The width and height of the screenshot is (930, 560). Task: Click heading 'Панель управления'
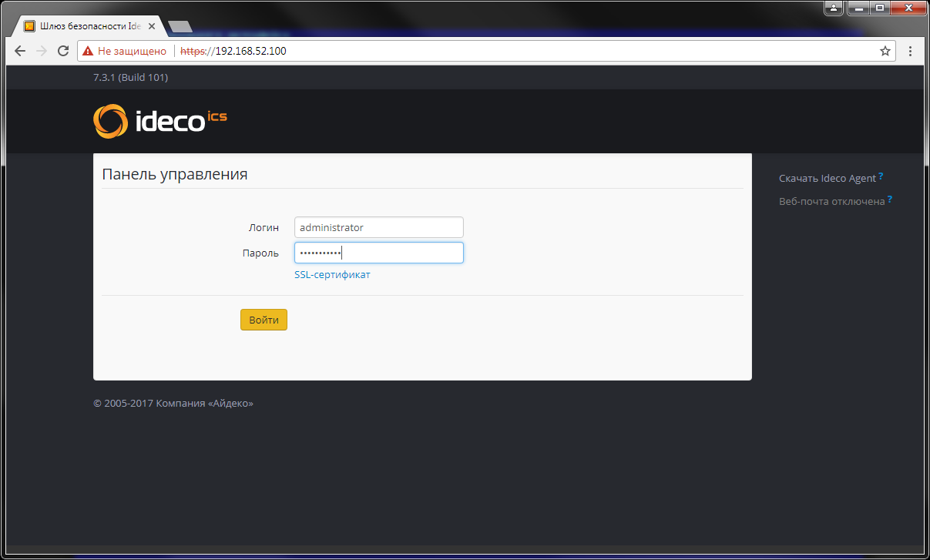175,174
